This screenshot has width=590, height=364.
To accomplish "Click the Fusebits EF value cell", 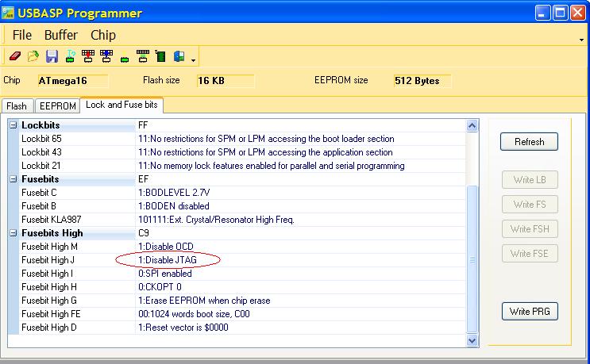I will coord(300,179).
